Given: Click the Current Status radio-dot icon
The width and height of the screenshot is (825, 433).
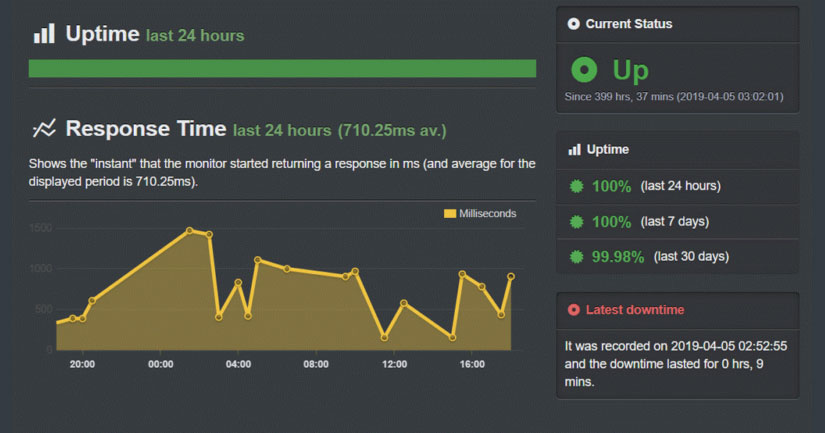Looking at the screenshot, I should pyautogui.click(x=573, y=24).
